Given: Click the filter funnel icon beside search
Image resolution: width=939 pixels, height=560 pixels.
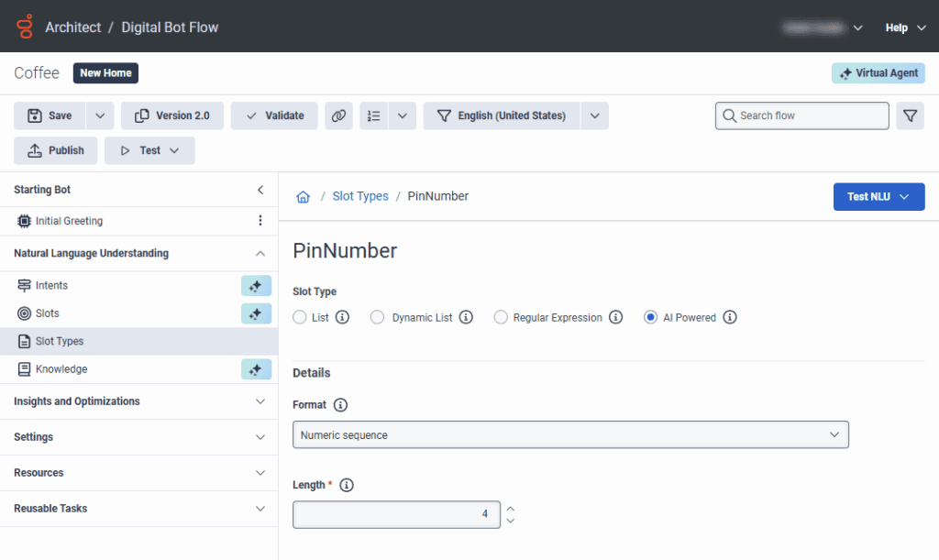Looking at the screenshot, I should point(910,115).
